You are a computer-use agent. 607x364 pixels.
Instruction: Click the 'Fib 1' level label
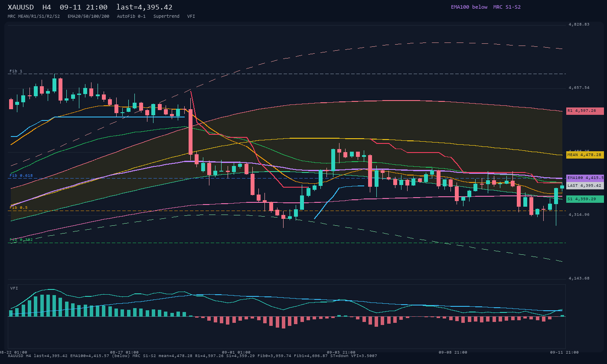point(16,71)
